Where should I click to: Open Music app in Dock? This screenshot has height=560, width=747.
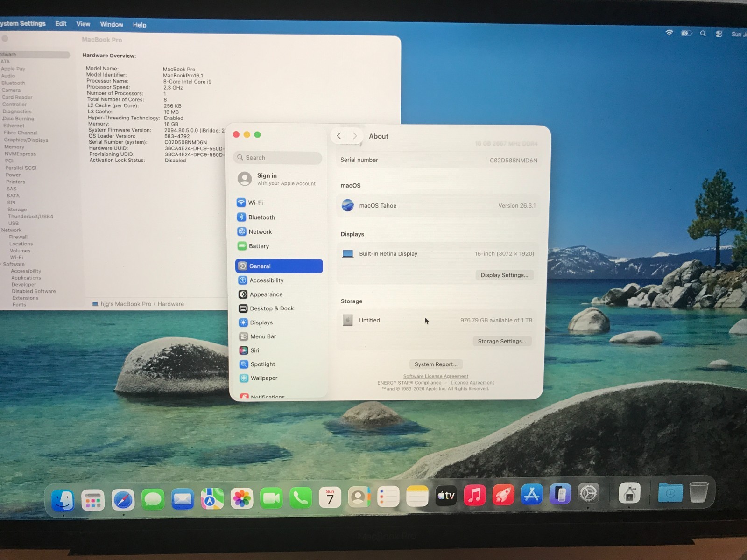474,495
